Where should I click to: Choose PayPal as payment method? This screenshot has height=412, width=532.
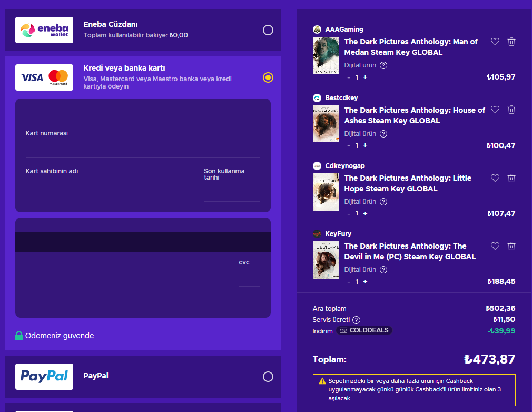pyautogui.click(x=268, y=377)
